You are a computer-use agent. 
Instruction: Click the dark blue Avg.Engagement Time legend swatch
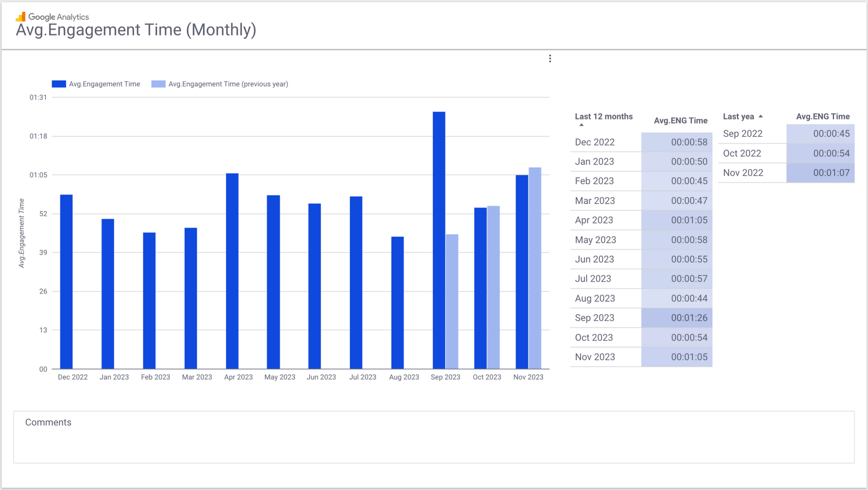tap(59, 84)
